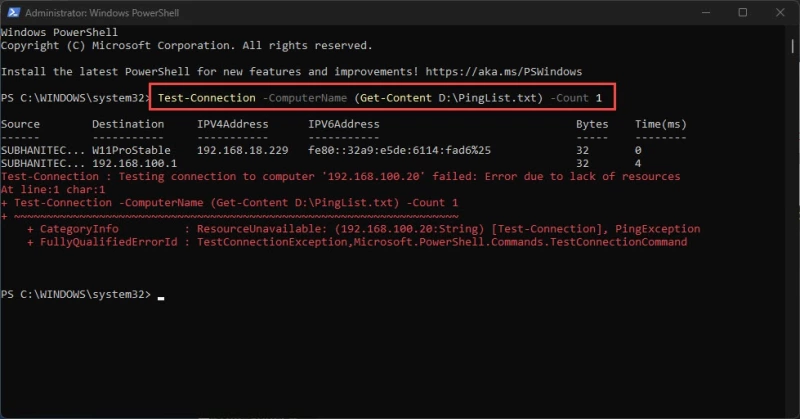
Task: Click the FullyQualifiedErrorId error line
Action: point(357,242)
